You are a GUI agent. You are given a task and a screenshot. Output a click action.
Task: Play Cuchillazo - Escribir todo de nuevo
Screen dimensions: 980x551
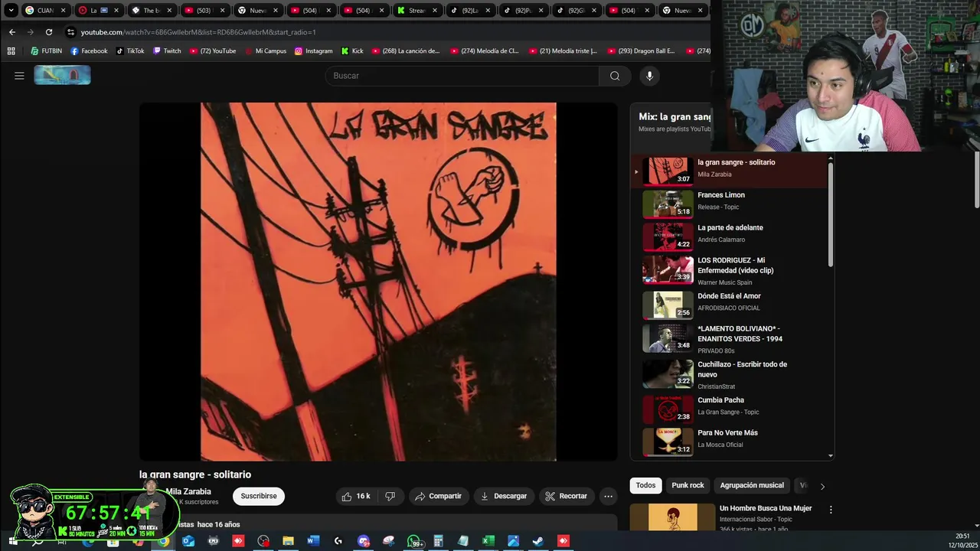tap(730, 375)
